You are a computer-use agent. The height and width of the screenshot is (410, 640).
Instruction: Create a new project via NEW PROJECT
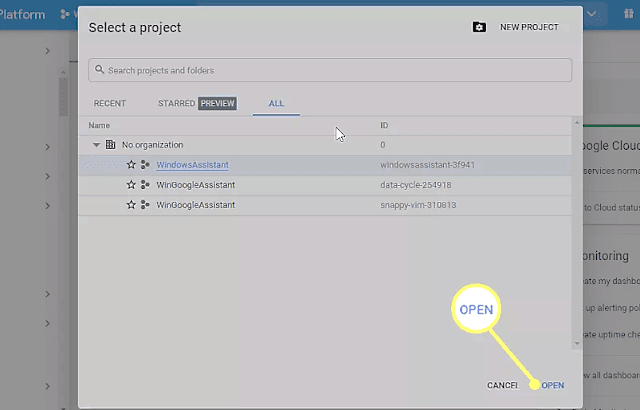coord(529,27)
